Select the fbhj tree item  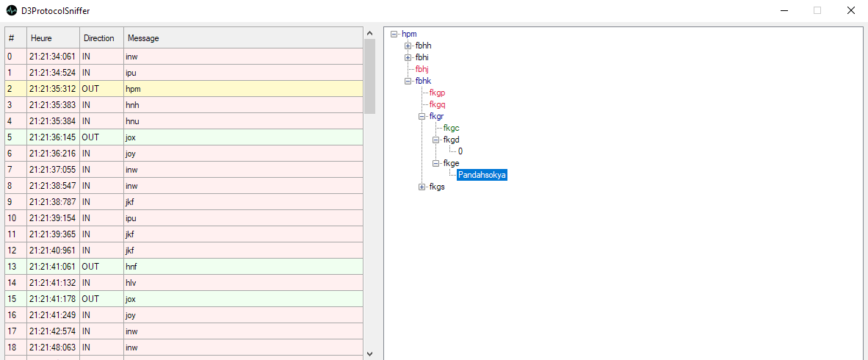(422, 69)
